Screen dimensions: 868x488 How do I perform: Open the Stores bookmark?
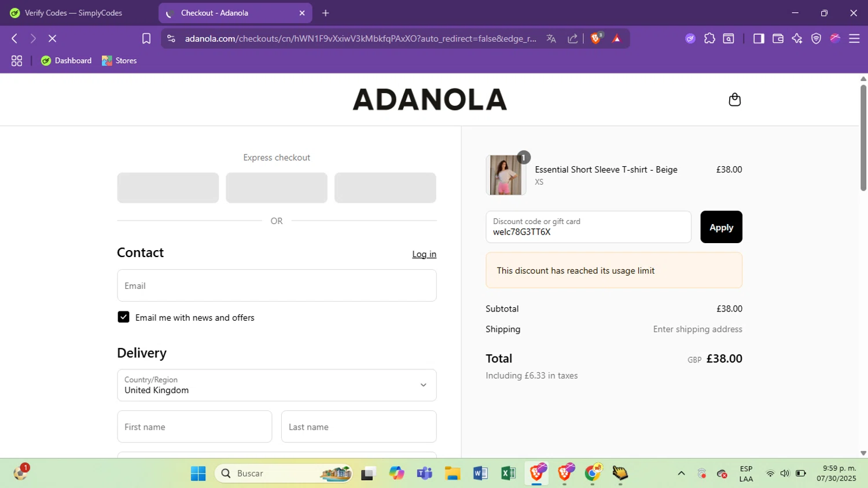pyautogui.click(x=119, y=61)
